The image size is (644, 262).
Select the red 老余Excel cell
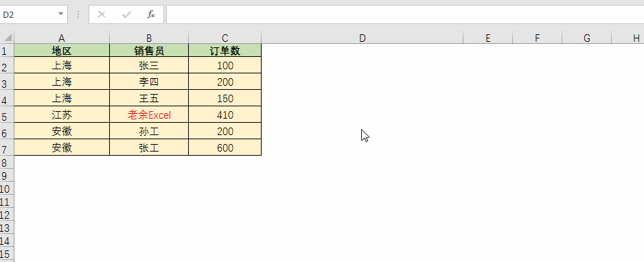click(149, 115)
